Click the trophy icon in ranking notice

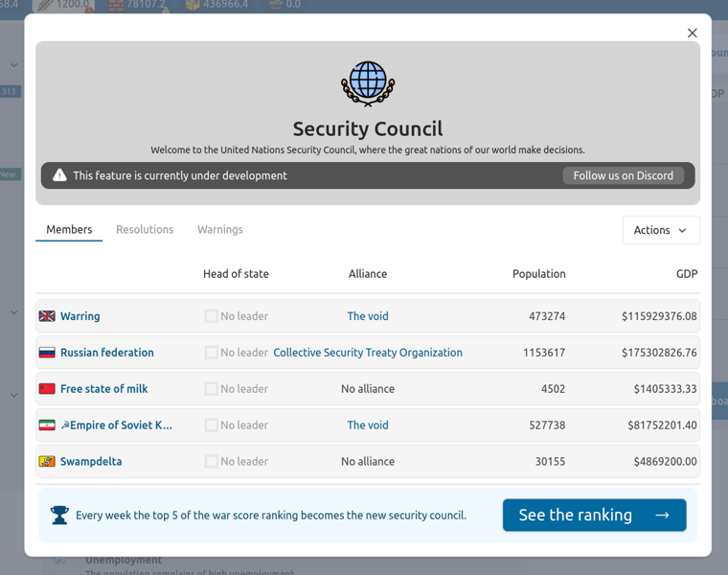pyautogui.click(x=59, y=516)
